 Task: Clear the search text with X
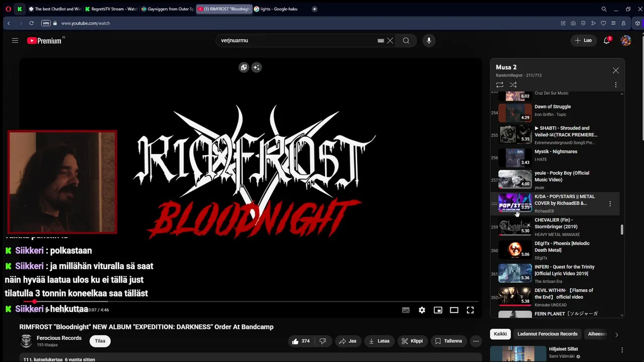390,41
